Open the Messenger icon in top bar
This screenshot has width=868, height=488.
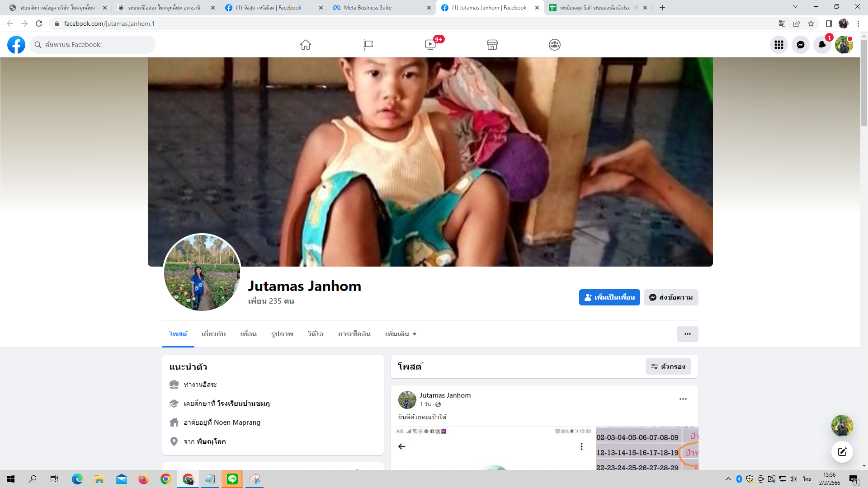point(800,45)
